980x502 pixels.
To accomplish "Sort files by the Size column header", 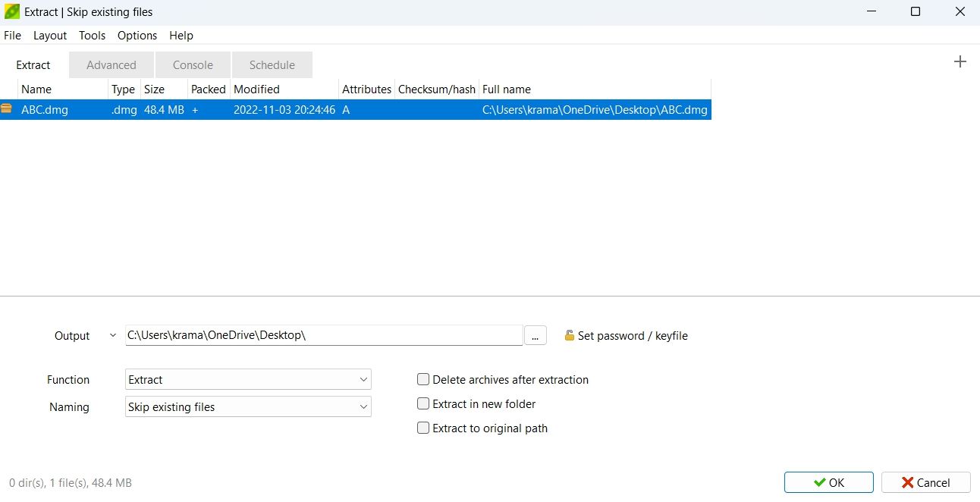I will click(x=154, y=89).
